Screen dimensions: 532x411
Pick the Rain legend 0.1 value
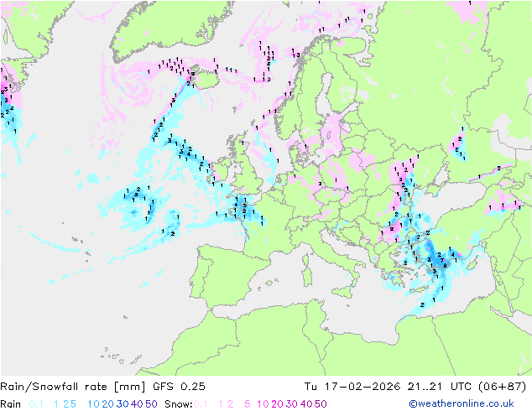pos(36,404)
